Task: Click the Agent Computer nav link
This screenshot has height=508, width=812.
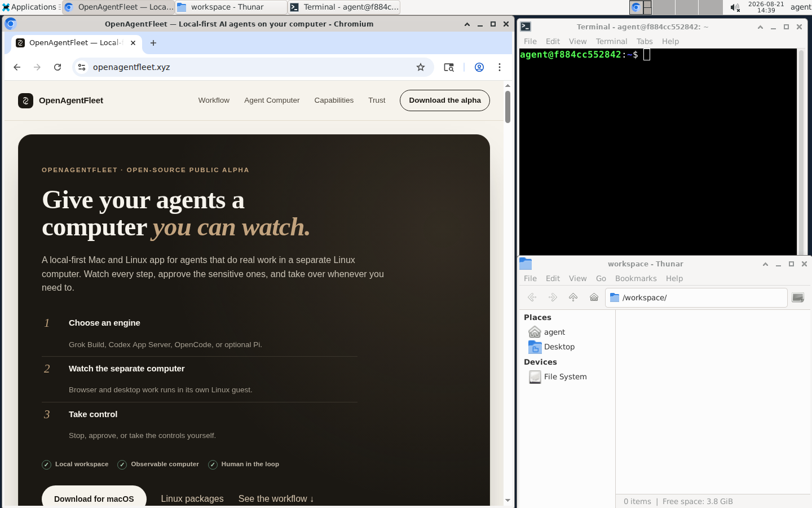Action: pyautogui.click(x=272, y=100)
